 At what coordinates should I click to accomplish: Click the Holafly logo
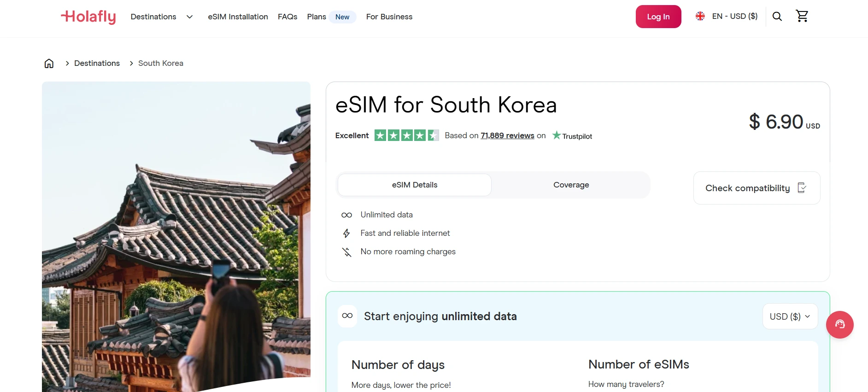pyautogui.click(x=88, y=17)
